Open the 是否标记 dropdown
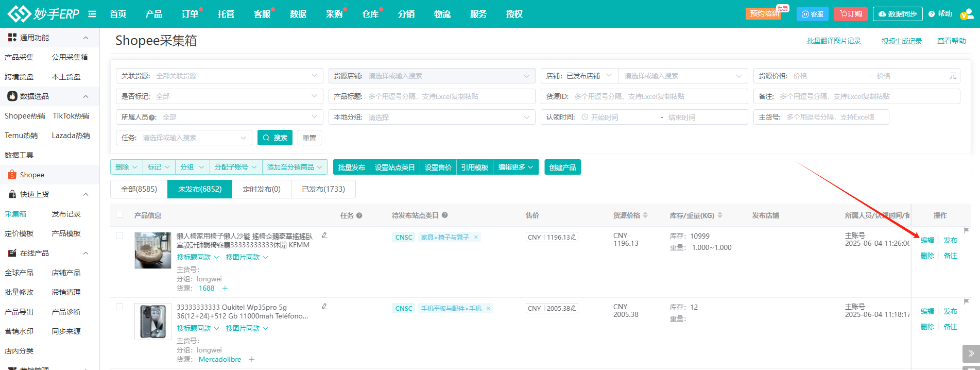This screenshot has width=980, height=370. pyautogui.click(x=219, y=96)
